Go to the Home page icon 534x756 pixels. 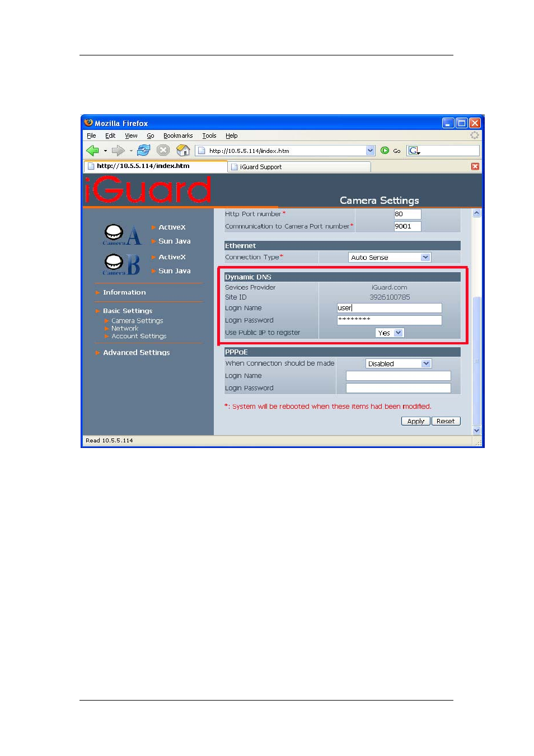click(x=183, y=150)
